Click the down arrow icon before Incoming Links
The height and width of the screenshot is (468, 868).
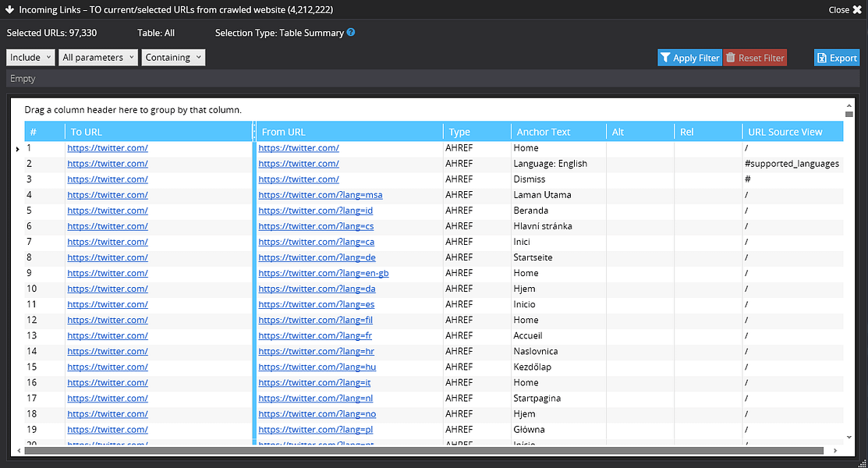[x=9, y=9]
